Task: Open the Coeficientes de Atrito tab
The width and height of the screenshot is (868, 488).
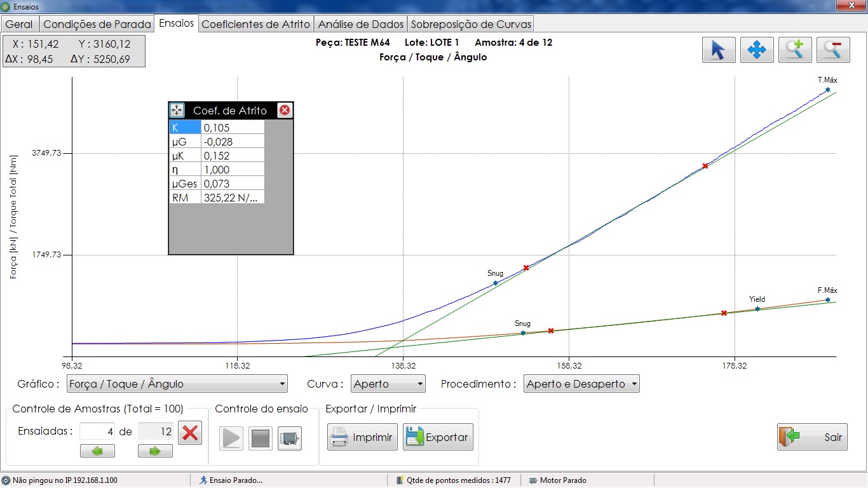Action: click(255, 24)
